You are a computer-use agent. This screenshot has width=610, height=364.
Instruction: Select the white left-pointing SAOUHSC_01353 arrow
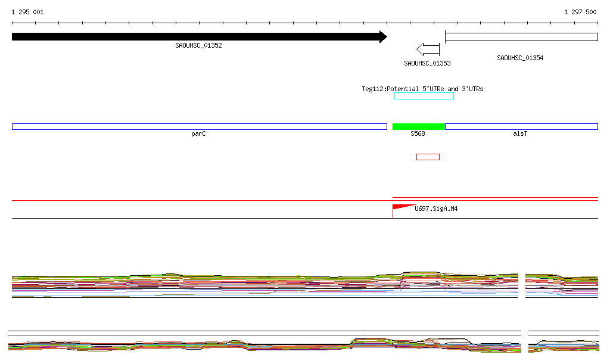click(428, 49)
